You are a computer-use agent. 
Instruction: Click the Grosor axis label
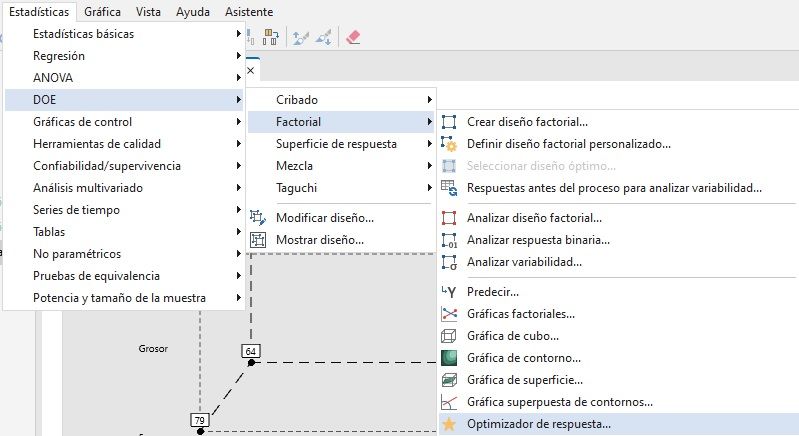(153, 348)
